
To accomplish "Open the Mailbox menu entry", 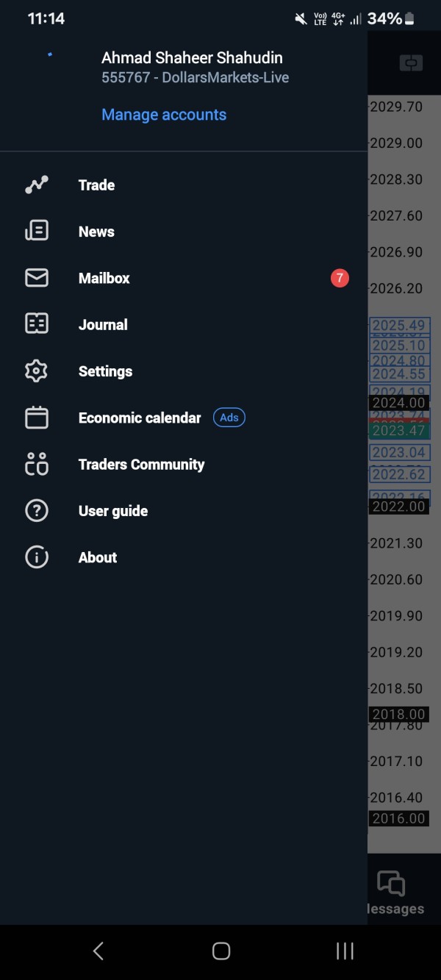I will [x=104, y=278].
